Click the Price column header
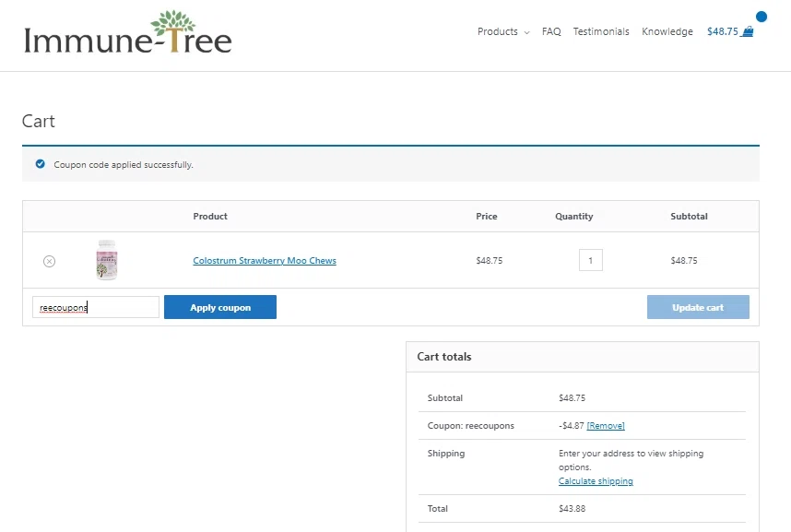 pos(486,216)
